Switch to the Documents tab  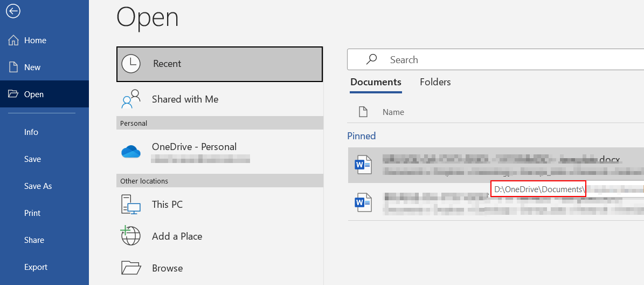click(x=376, y=82)
